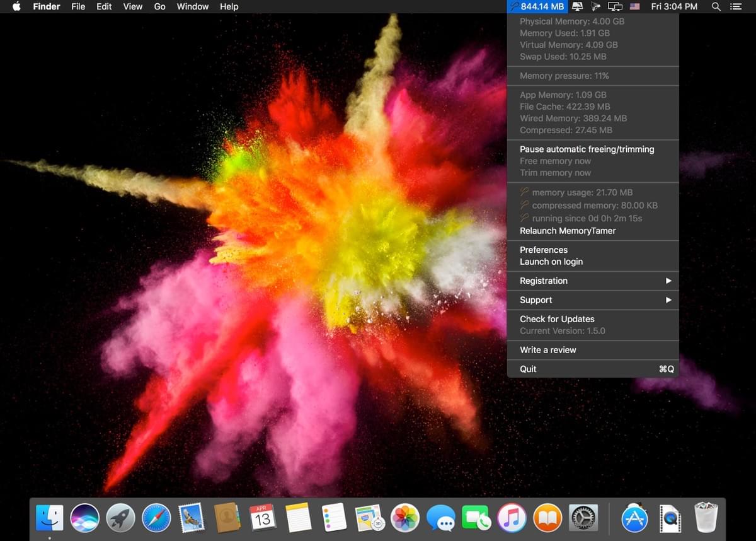
Task: Expand the Support submenu arrow
Action: [668, 300]
